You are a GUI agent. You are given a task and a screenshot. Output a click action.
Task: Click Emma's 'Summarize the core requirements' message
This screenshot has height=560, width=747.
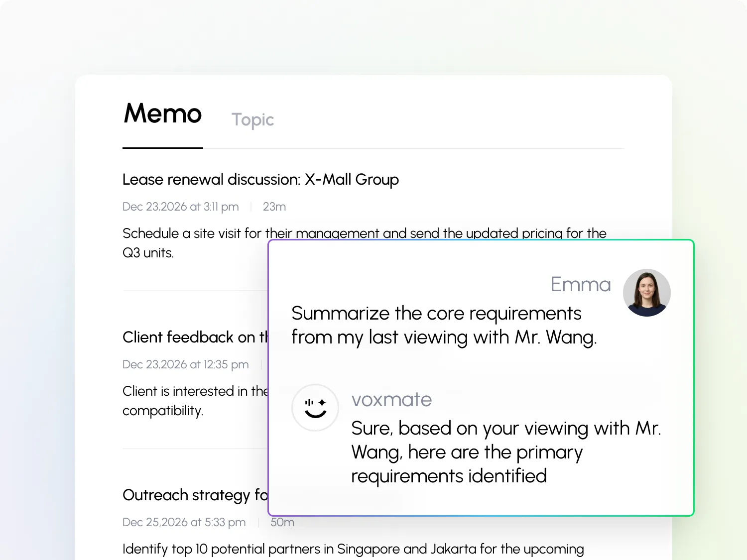coord(444,326)
